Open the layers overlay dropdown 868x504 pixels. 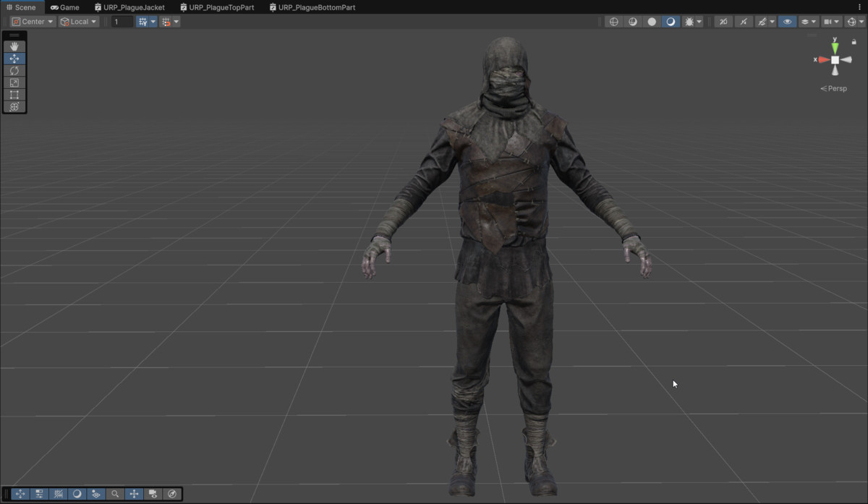click(x=809, y=22)
